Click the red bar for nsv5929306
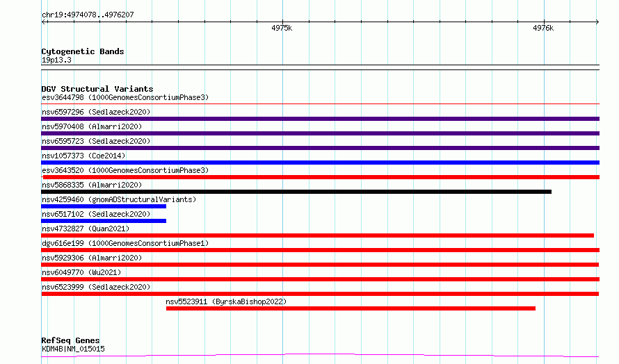Image resolution: width=619 pixels, height=364 pixels. click(x=320, y=265)
